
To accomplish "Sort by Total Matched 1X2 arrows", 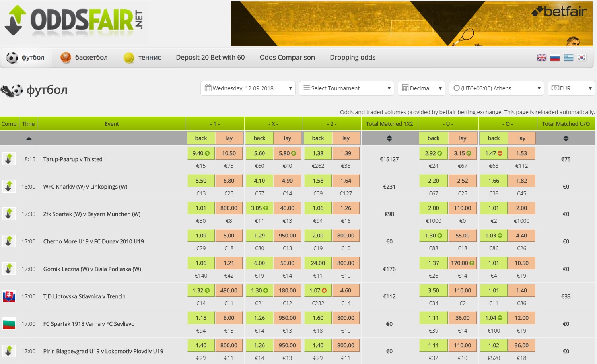I will [389, 138].
